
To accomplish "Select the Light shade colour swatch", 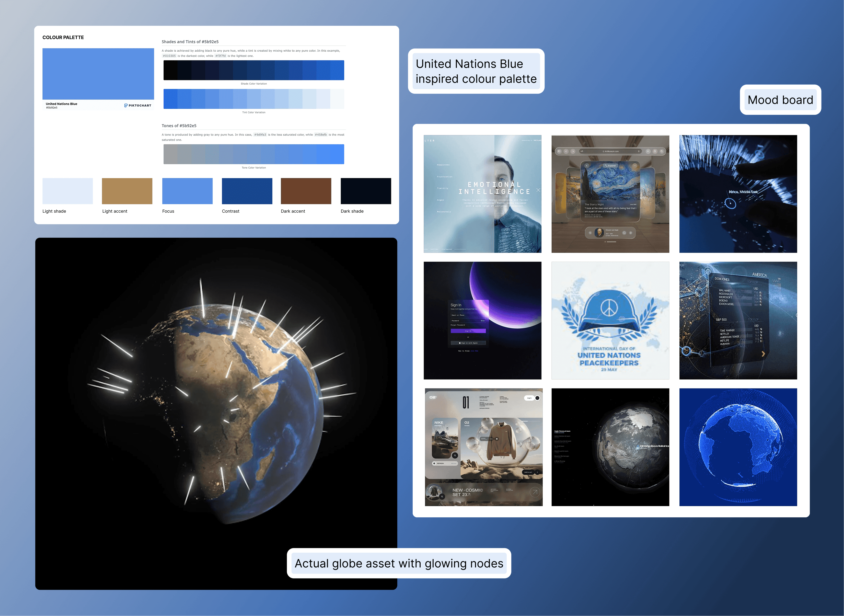I will coord(67,191).
